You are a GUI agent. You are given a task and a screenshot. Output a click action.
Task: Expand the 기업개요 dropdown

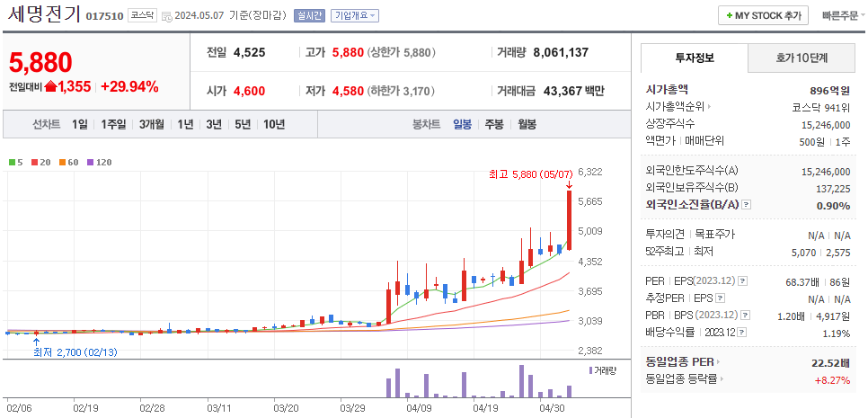[355, 15]
